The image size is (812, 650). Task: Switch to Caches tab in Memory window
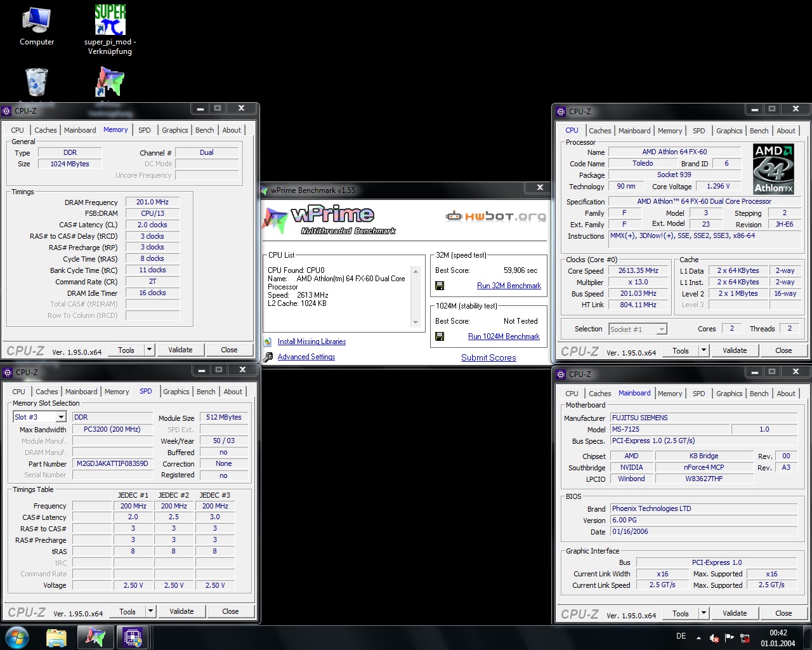(45, 130)
